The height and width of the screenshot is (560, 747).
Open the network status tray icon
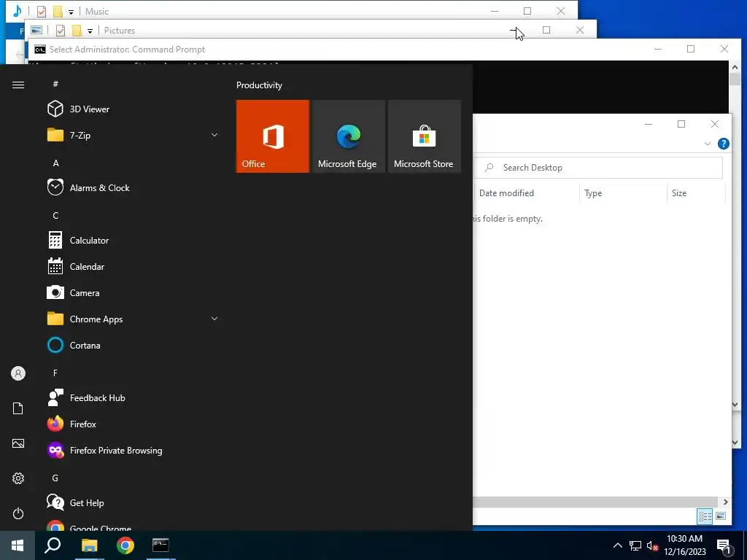click(x=635, y=545)
